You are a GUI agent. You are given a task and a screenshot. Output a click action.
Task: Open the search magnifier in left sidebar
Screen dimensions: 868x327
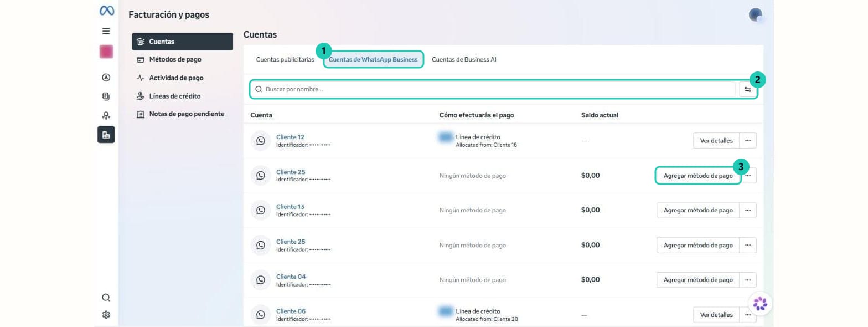coord(106,297)
